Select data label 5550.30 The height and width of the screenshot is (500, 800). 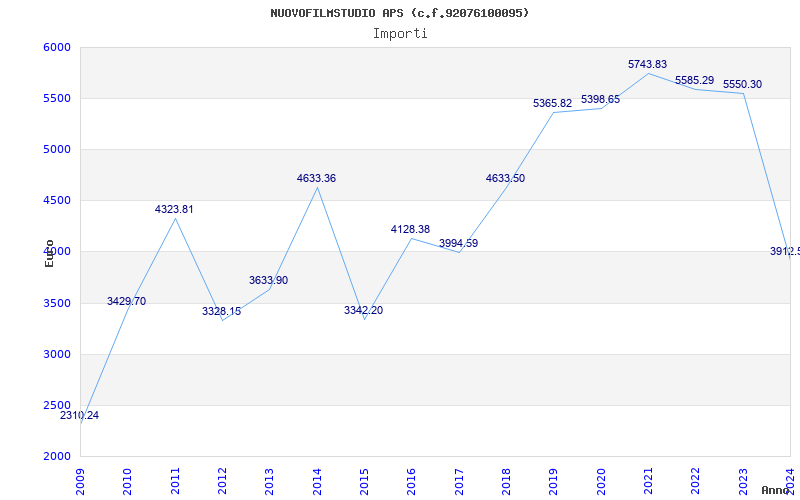tap(742, 85)
